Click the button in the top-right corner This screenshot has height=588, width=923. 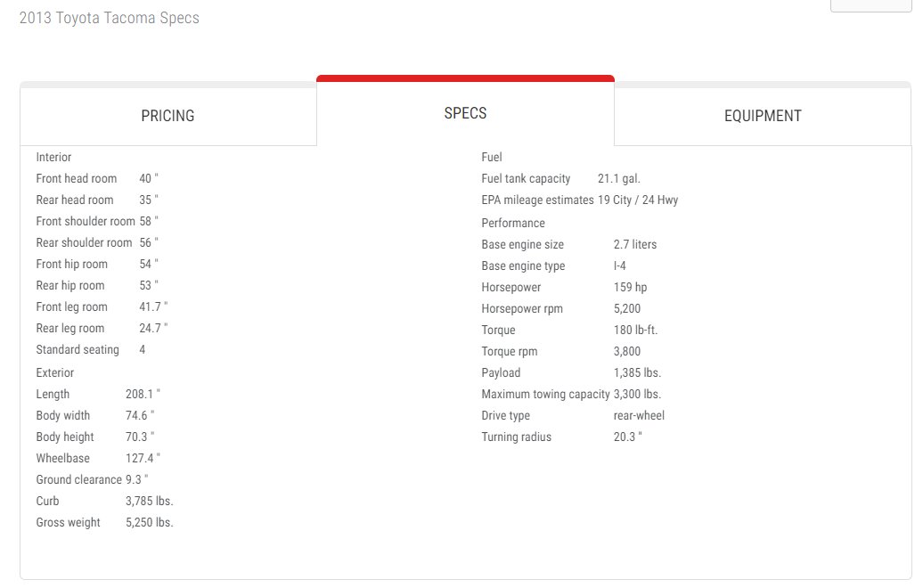click(870, 5)
